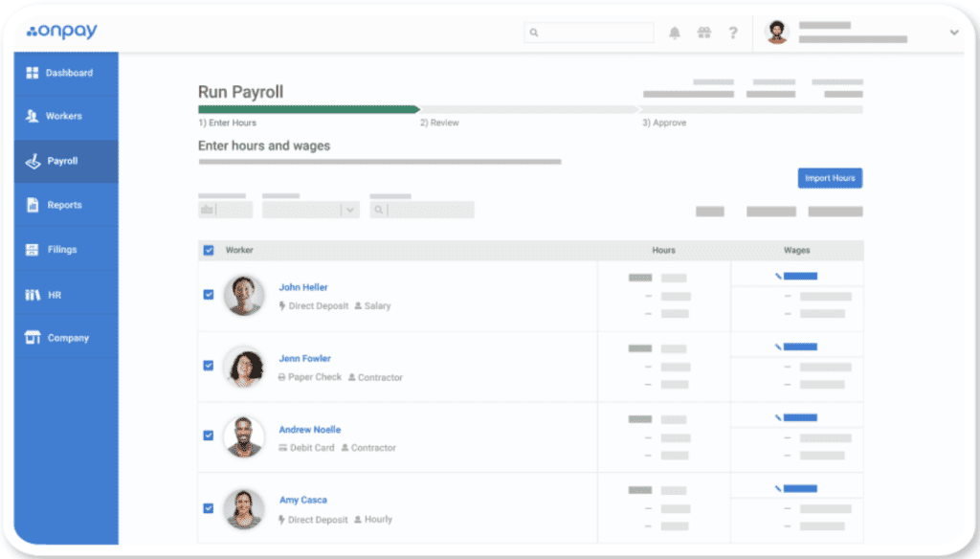Open Andrew Noelle's profile link
The height and width of the screenshot is (559, 980).
[309, 429]
